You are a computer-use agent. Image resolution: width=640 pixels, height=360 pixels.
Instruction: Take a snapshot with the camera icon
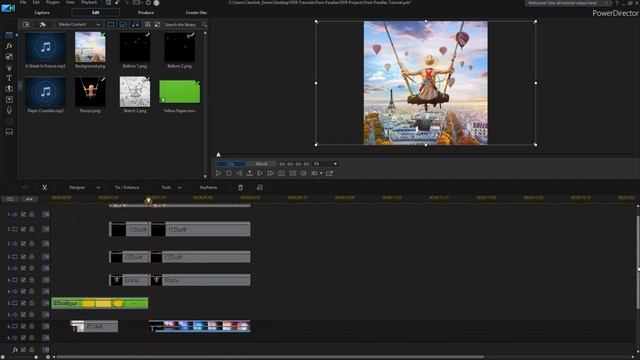tap(282, 173)
